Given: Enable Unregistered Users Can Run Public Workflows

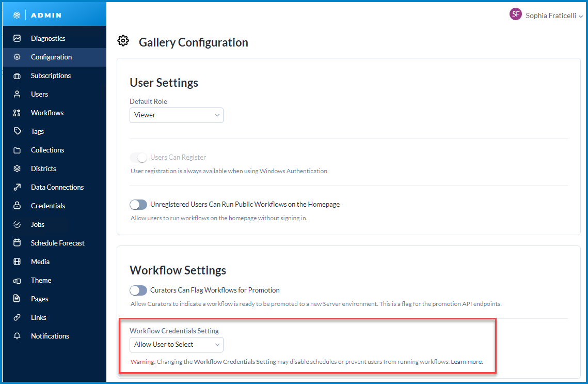Looking at the screenshot, I should point(138,204).
